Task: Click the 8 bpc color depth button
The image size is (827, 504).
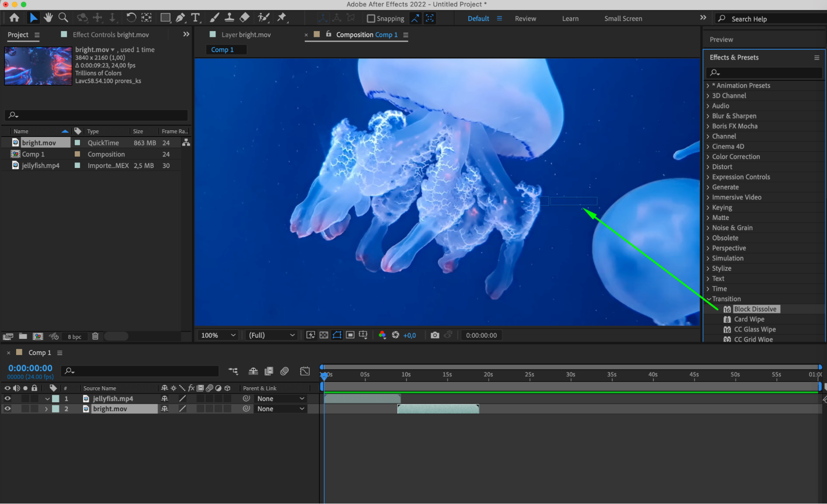Action: tap(74, 337)
